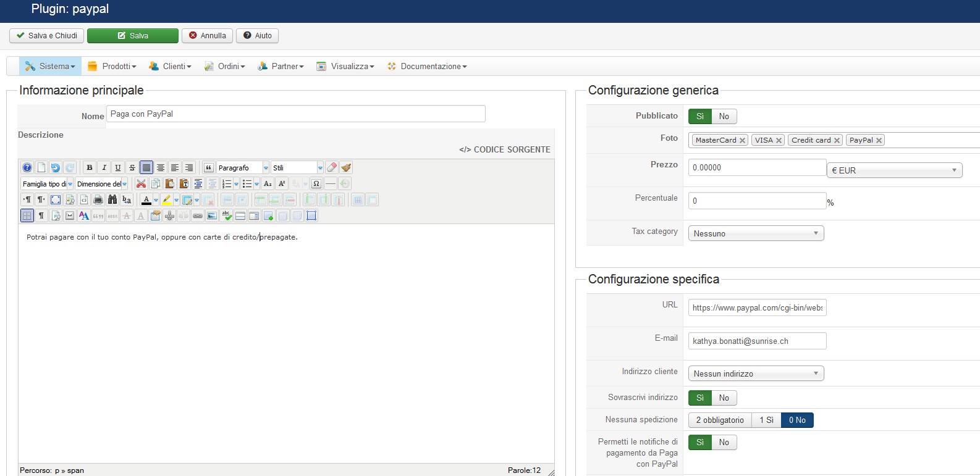Open the Clienti menu
This screenshot has width=980, height=476.
click(170, 66)
